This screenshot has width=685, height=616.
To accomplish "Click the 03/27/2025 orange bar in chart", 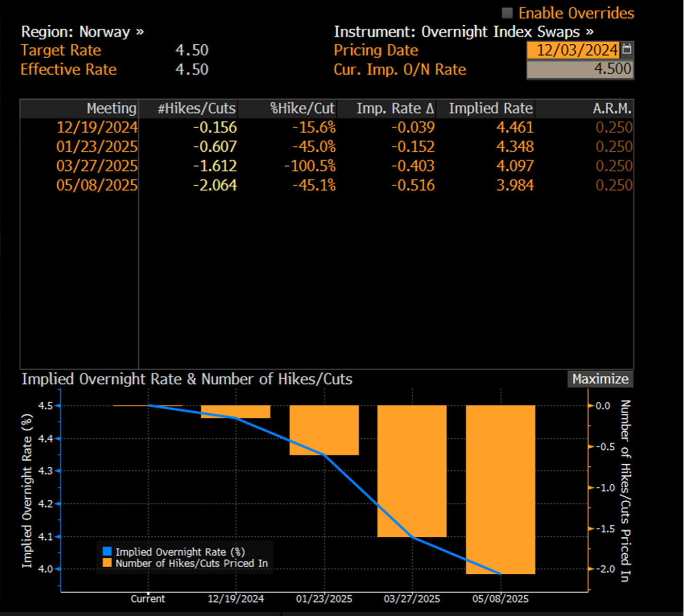I will click(x=412, y=471).
